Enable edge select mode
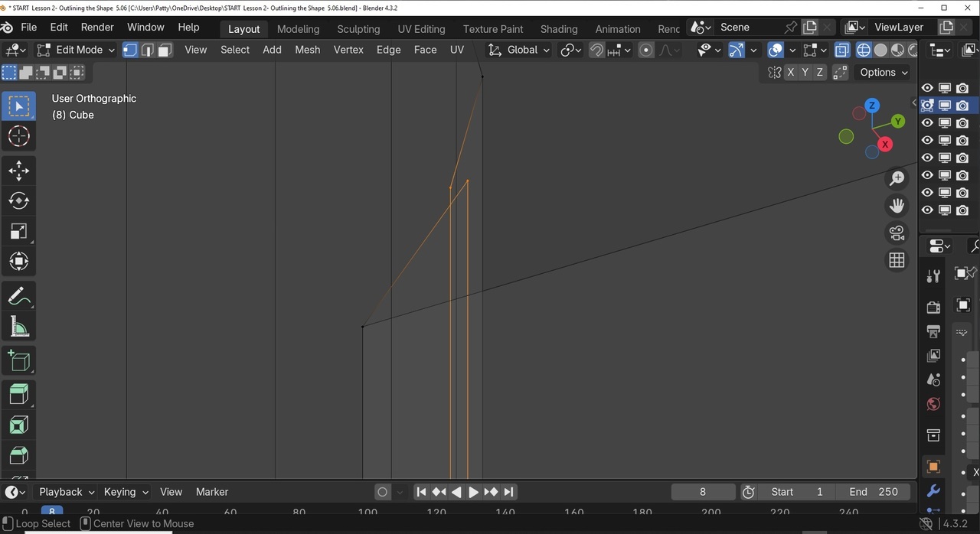The width and height of the screenshot is (980, 534). (148, 50)
